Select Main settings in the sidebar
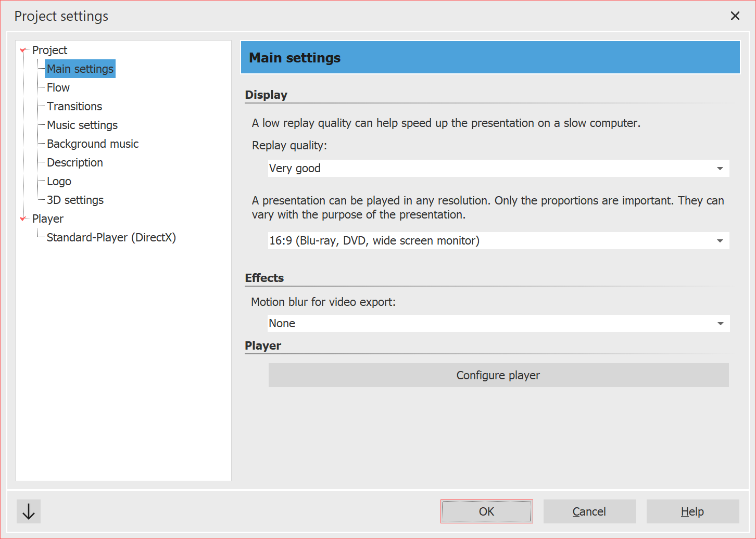This screenshot has height=539, width=756. click(80, 69)
